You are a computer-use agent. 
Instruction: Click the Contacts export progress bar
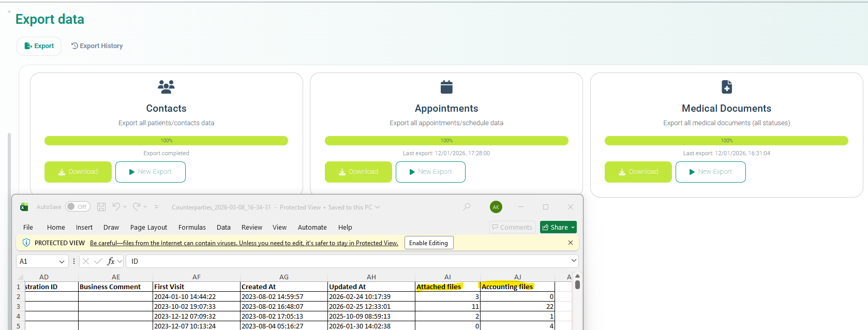(166, 141)
